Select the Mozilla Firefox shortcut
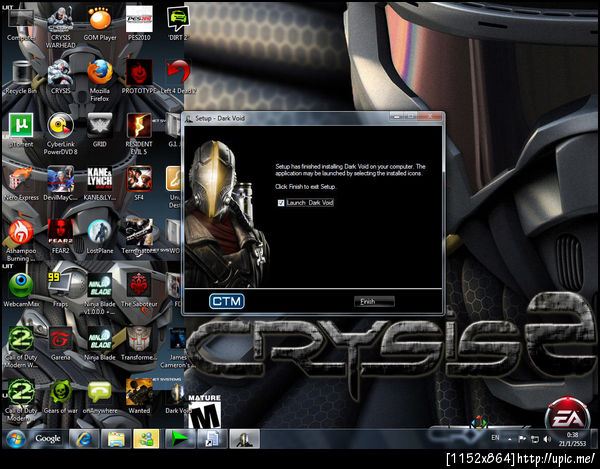The width and height of the screenshot is (600, 469). point(99,81)
